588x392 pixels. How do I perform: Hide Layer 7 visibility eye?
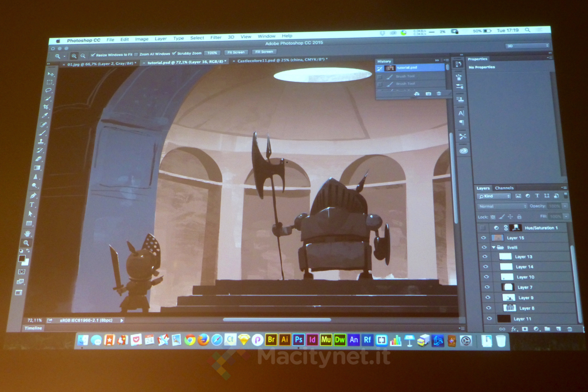point(487,287)
